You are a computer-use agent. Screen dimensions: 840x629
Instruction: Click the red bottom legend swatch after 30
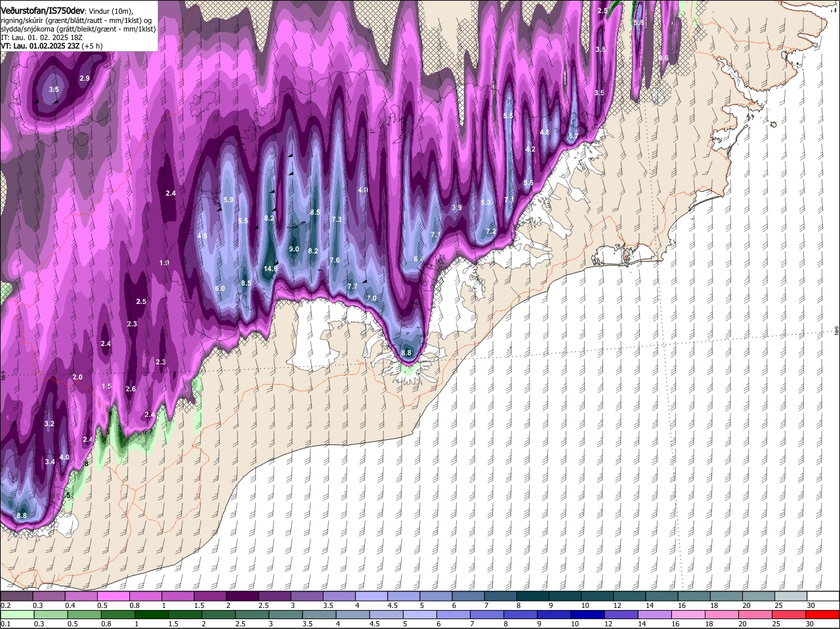pyautogui.click(x=824, y=615)
